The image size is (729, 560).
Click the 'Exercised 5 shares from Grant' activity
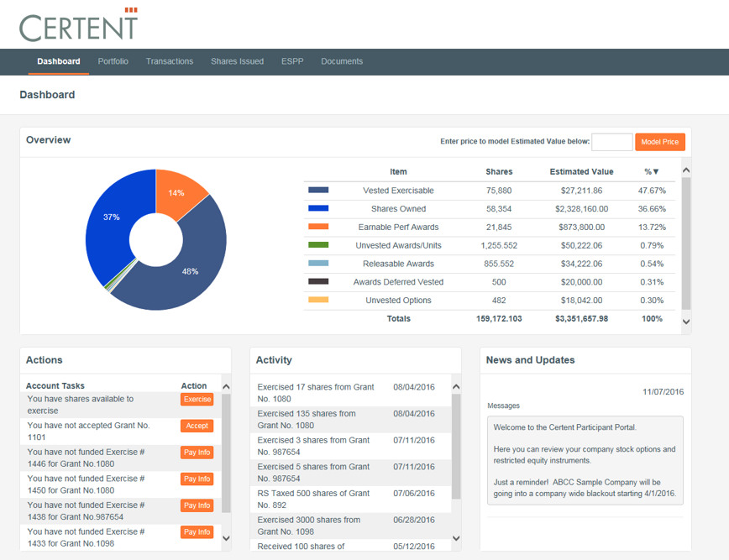[x=313, y=472]
